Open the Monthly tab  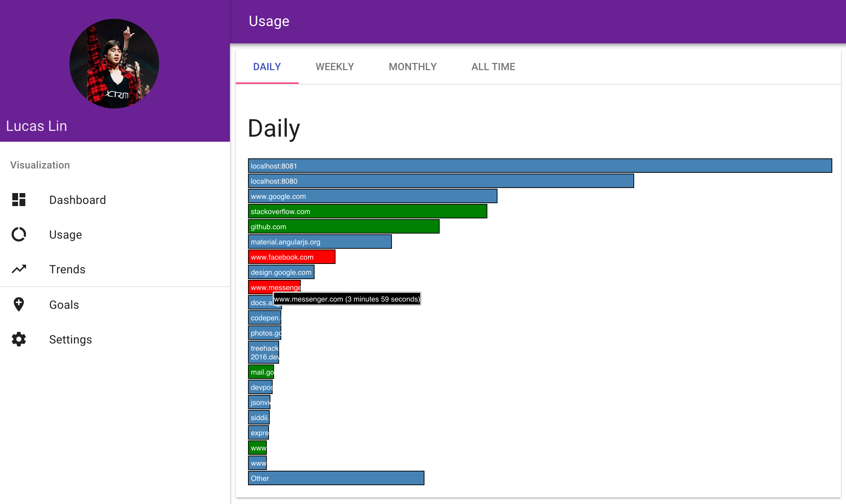tap(413, 67)
